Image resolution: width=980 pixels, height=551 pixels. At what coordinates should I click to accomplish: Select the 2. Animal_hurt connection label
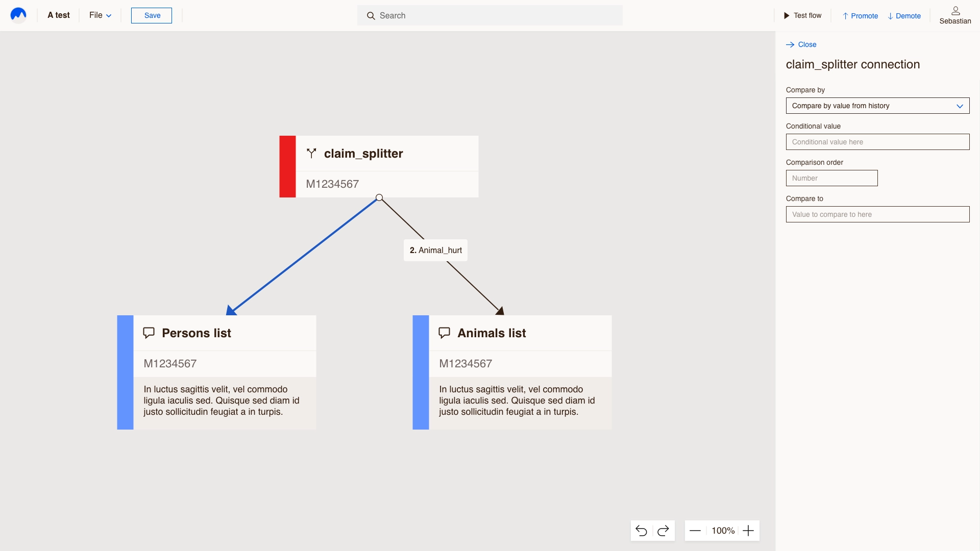pos(435,251)
